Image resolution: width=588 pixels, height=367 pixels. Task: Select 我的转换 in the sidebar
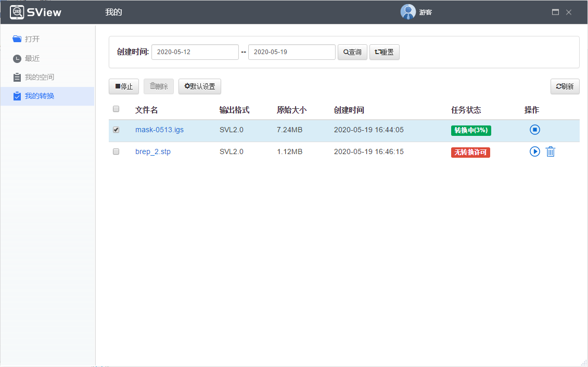pyautogui.click(x=47, y=96)
